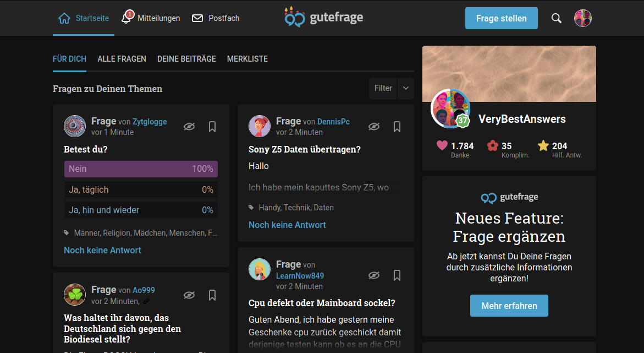Image resolution: width=644 pixels, height=353 pixels.
Task: Hide the Sony Z5 question
Action: point(374,126)
